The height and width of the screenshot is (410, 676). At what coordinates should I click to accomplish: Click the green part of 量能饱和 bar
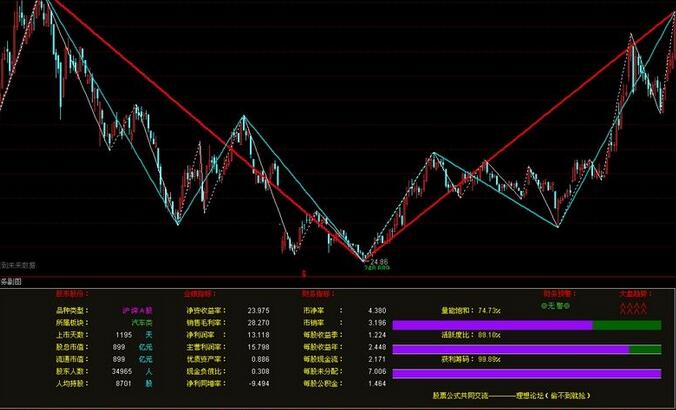[x=627, y=325]
